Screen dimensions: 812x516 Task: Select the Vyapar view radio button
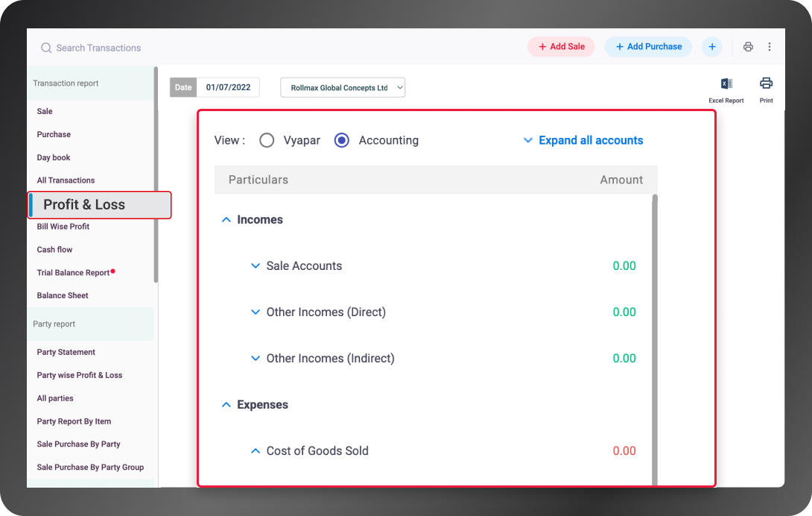pyautogui.click(x=267, y=140)
